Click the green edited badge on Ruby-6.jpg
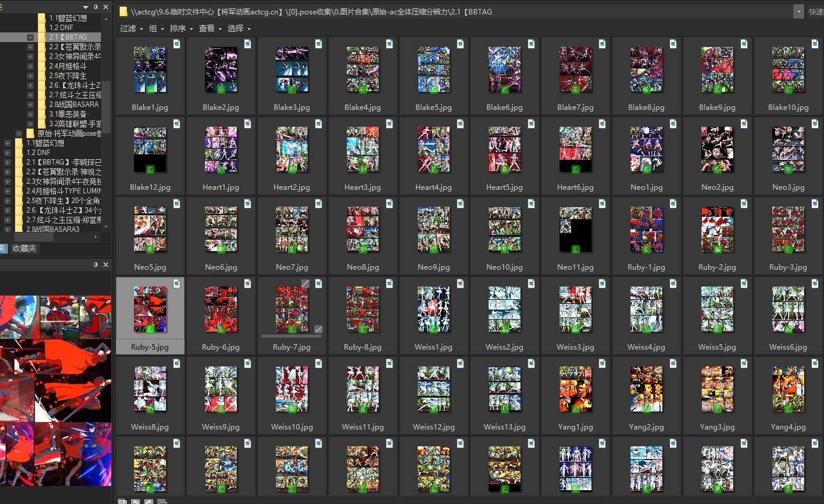The width and height of the screenshot is (824, 504). (x=221, y=329)
